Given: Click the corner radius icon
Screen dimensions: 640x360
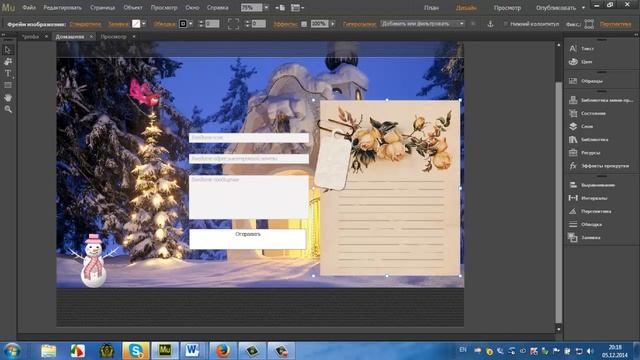Looking at the screenshot, I should click(x=233, y=24).
